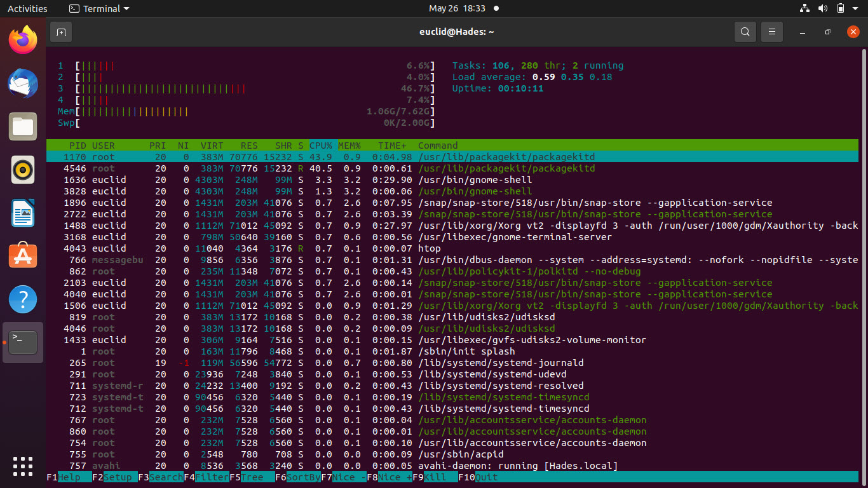Click the Terminal icon in the dock
The height and width of the screenshot is (488, 868).
[23, 342]
